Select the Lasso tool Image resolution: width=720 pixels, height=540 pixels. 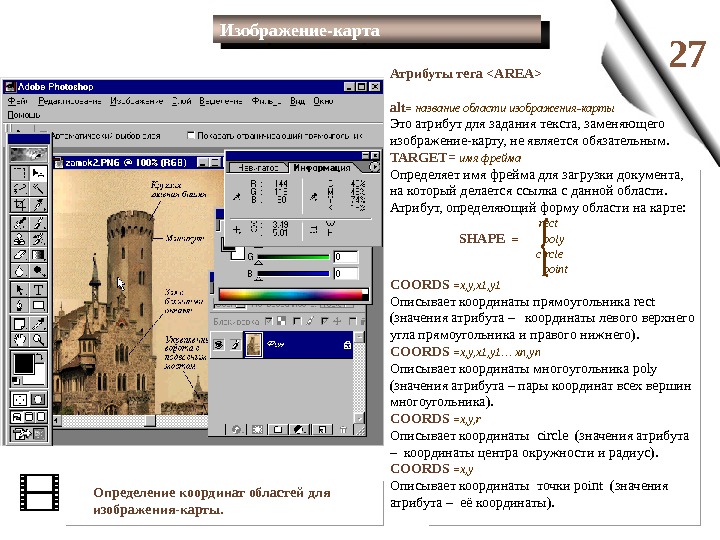point(19,188)
